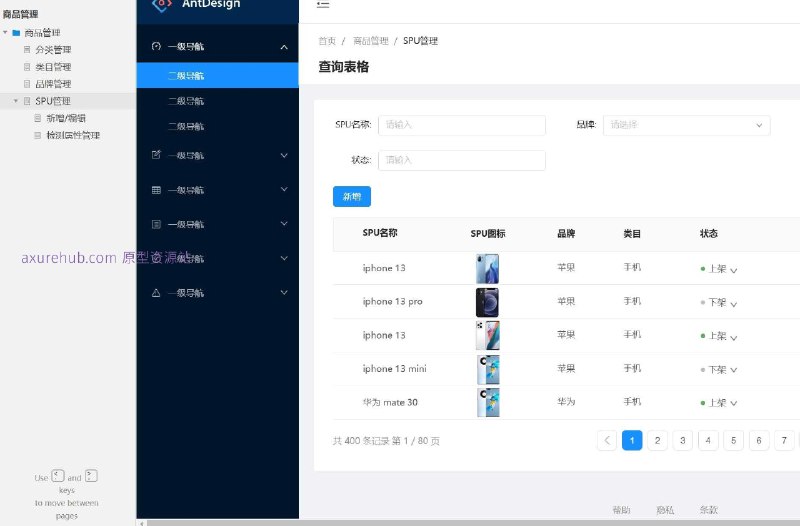Image resolution: width=800 pixels, height=526 pixels.
Task: Go to pagination page 7
Action: tap(784, 440)
